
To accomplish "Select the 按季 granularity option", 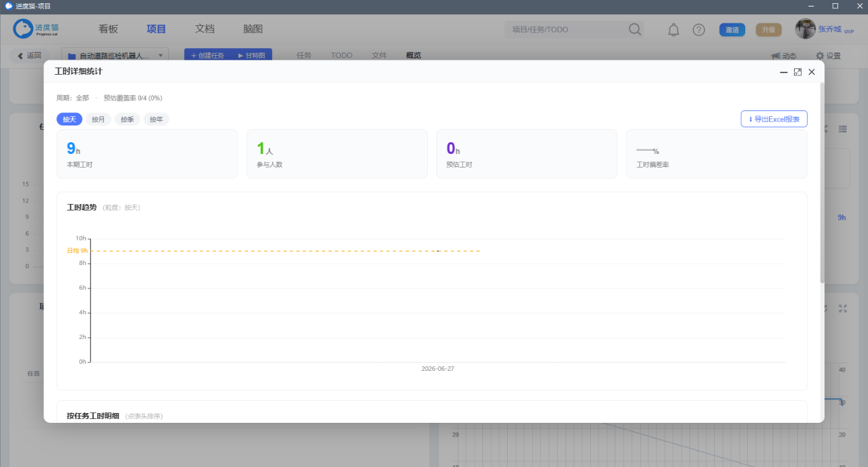I will [x=127, y=120].
